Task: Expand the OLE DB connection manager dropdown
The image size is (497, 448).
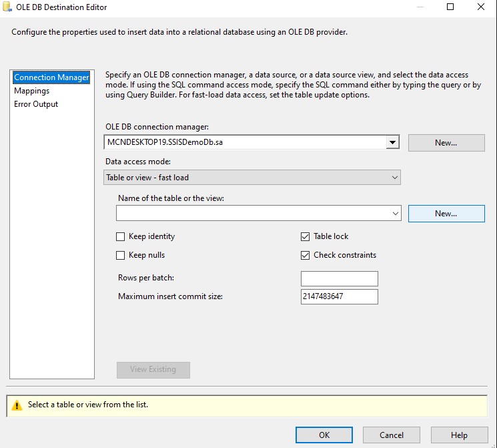Action: point(393,142)
